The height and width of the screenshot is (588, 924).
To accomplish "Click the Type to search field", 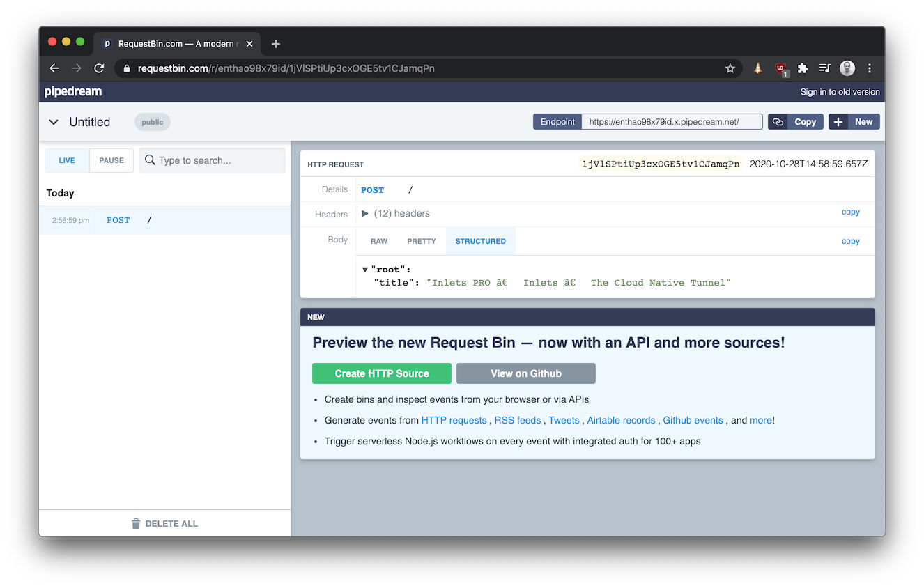I will [213, 160].
